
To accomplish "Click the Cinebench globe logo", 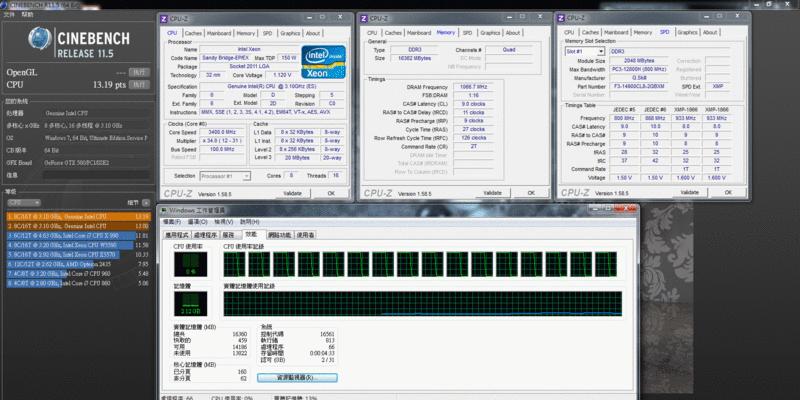I will click(x=40, y=38).
